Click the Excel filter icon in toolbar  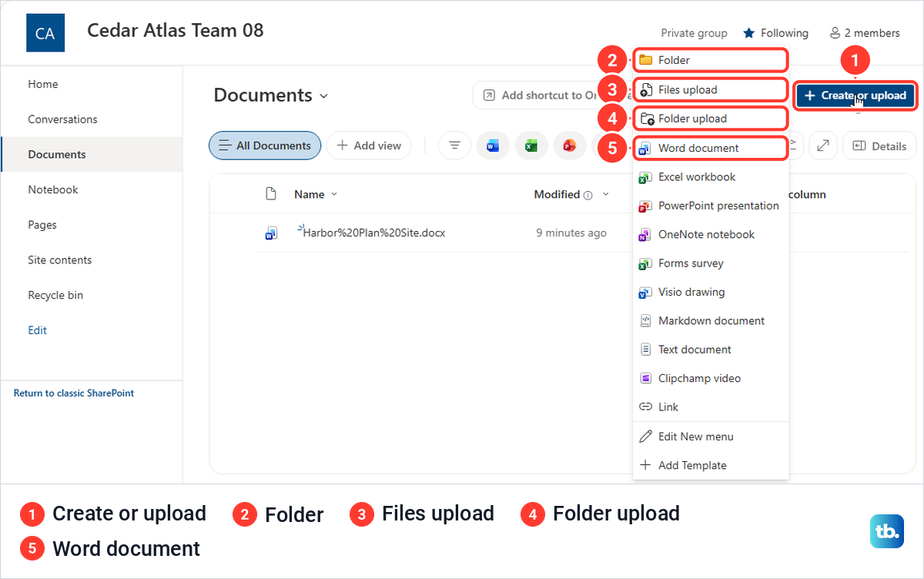click(x=531, y=146)
